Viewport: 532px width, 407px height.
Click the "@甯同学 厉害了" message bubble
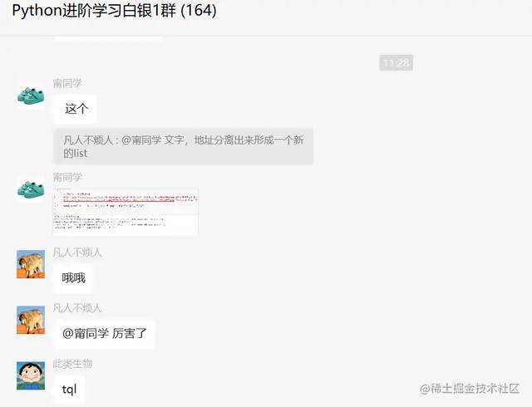(104, 334)
